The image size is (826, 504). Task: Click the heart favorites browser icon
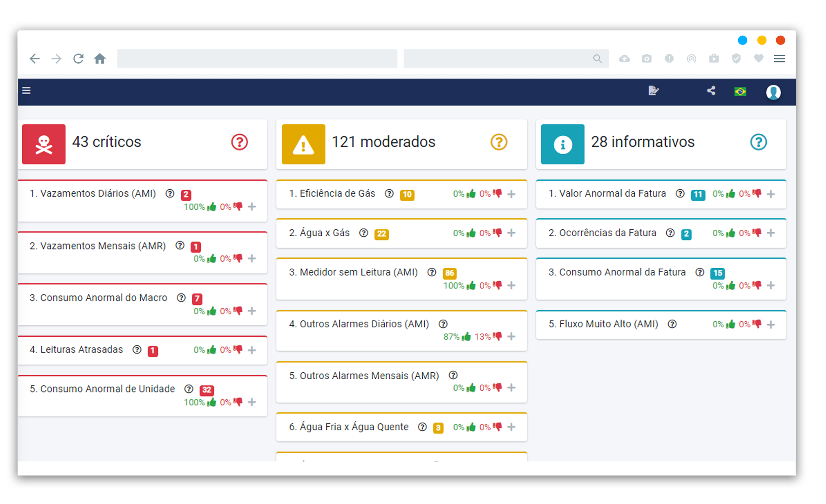(759, 59)
